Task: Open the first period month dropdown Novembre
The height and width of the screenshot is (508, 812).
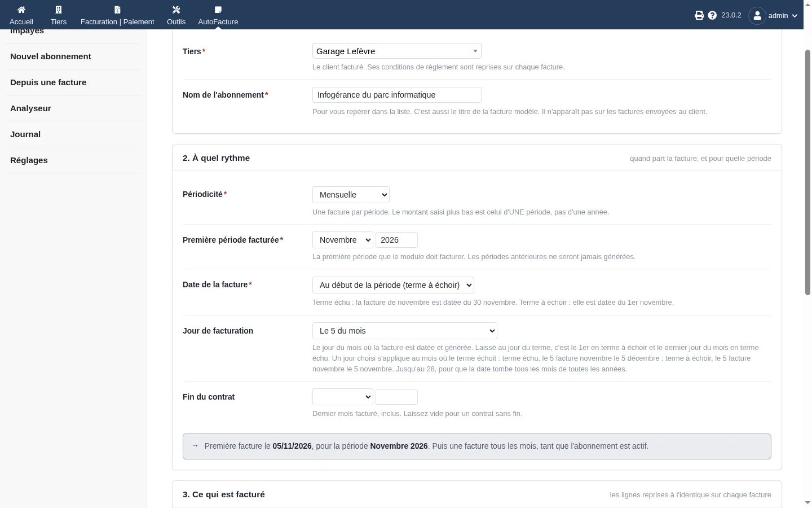Action: pyautogui.click(x=343, y=240)
